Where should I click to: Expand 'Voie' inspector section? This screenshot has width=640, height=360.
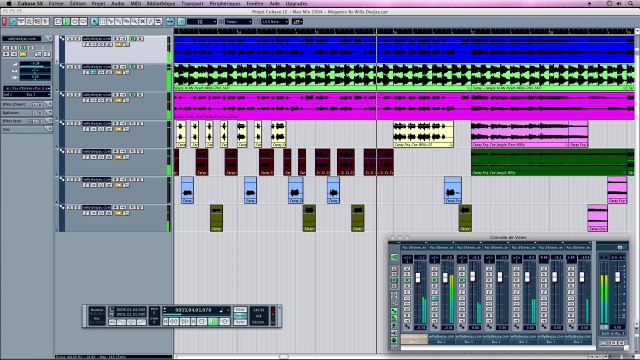(27, 129)
